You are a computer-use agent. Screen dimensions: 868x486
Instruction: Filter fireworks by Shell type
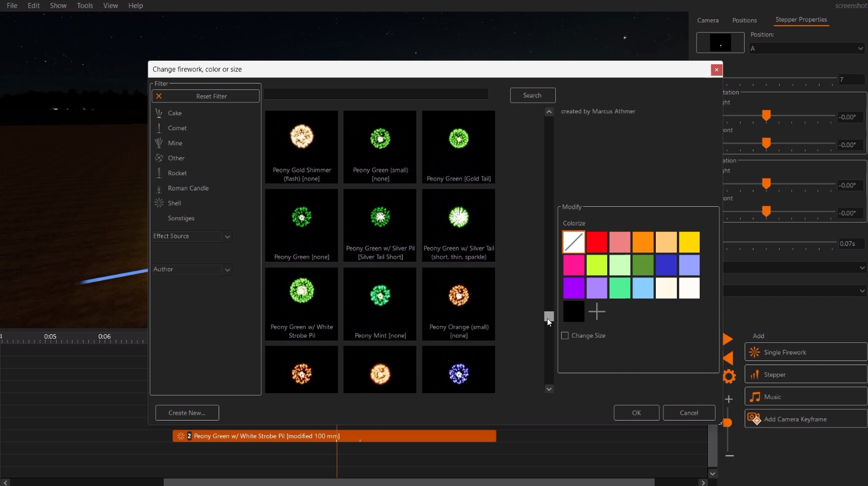(174, 203)
